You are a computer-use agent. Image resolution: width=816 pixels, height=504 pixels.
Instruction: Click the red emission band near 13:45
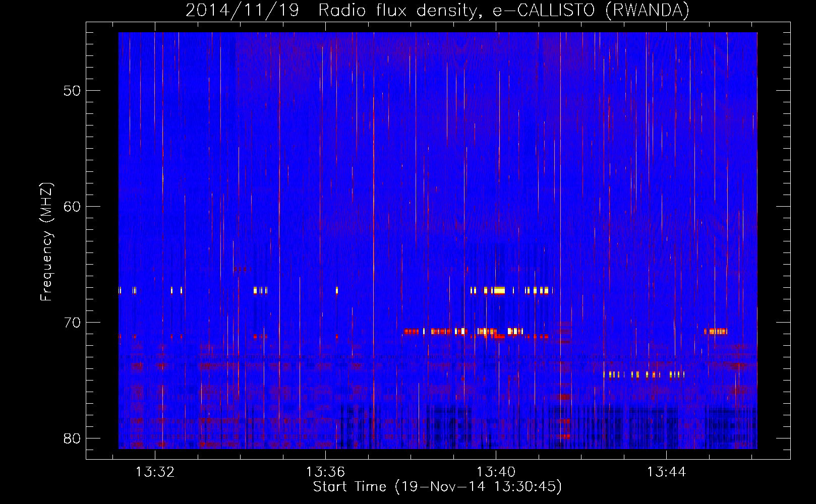(716, 332)
